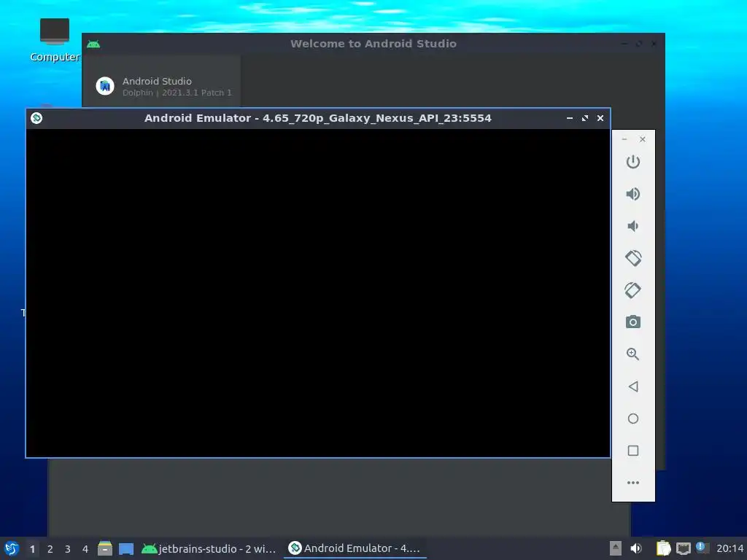This screenshot has height=560, width=747.
Task: Switch to workspace 3
Action: (68, 549)
